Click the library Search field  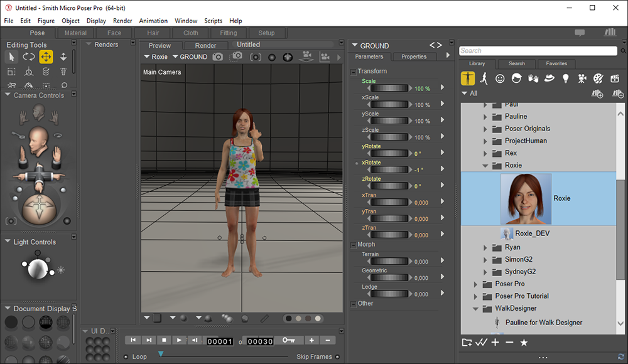tap(538, 51)
